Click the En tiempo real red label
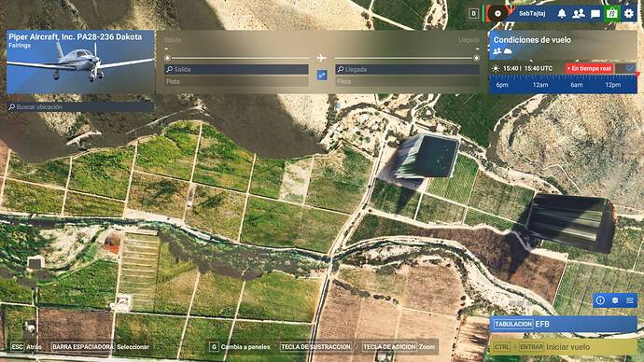 tap(589, 68)
